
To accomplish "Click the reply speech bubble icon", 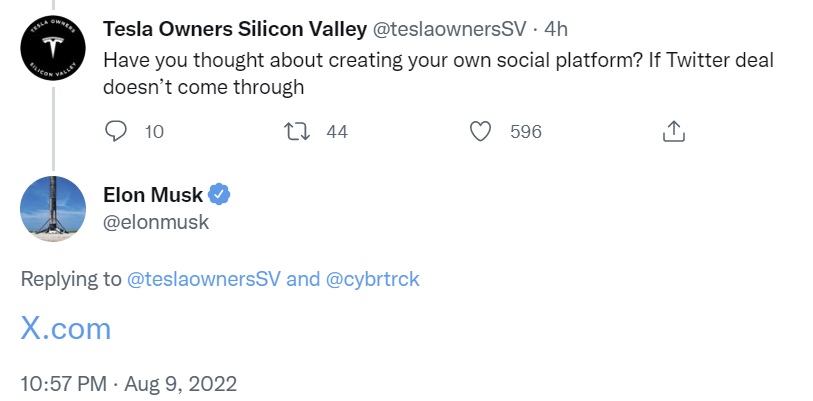I will (116, 131).
